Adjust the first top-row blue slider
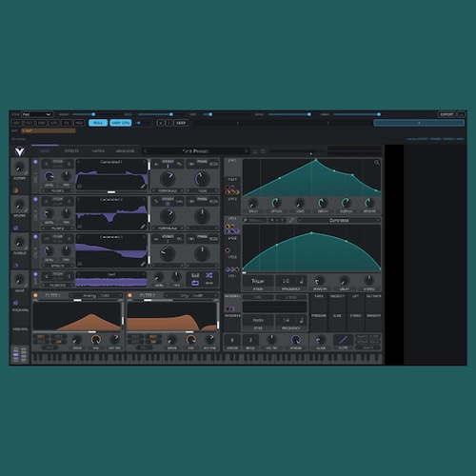 tap(93, 114)
